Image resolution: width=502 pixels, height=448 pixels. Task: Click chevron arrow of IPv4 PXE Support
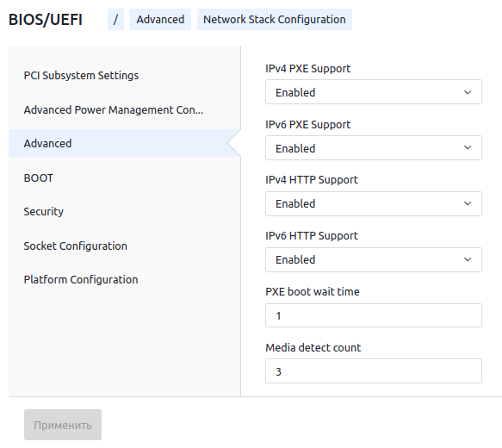tap(468, 92)
